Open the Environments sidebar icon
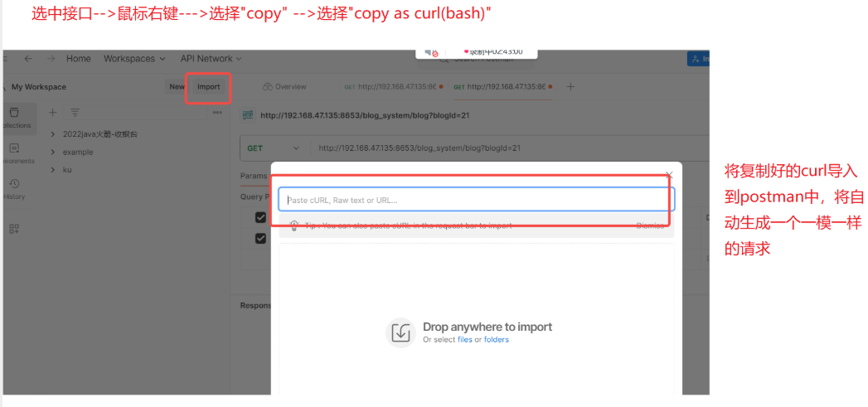Screen dimensions: 868x407 15,154
